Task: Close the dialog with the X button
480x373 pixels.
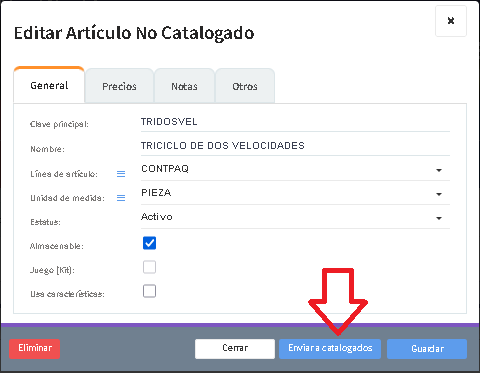Action: click(x=451, y=21)
